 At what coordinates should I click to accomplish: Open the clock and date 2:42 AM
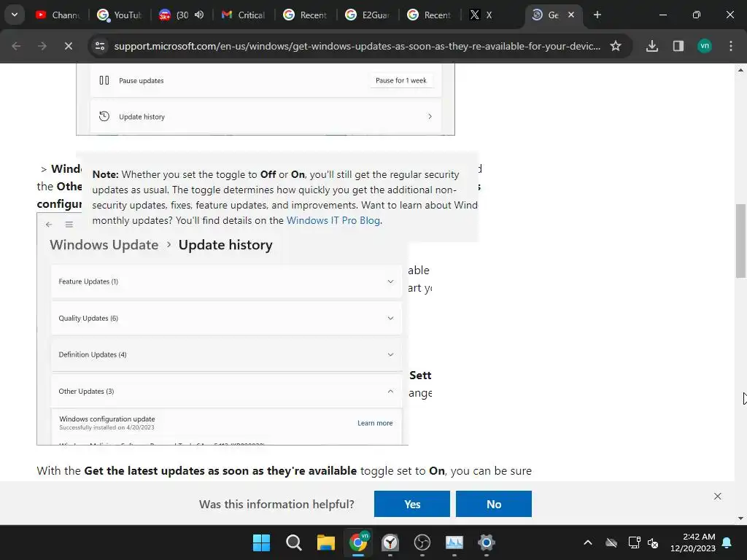tap(693, 542)
